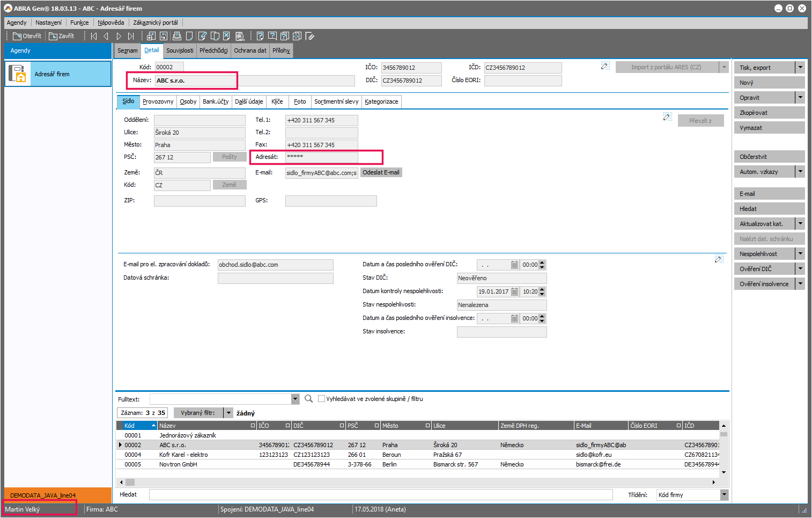Switch to the Seznam tab
Viewport: 812px width, 518px height.
click(128, 50)
